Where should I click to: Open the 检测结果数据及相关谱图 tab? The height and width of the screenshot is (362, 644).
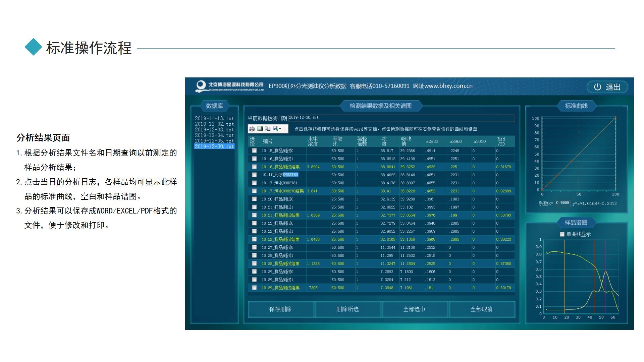[382, 105]
